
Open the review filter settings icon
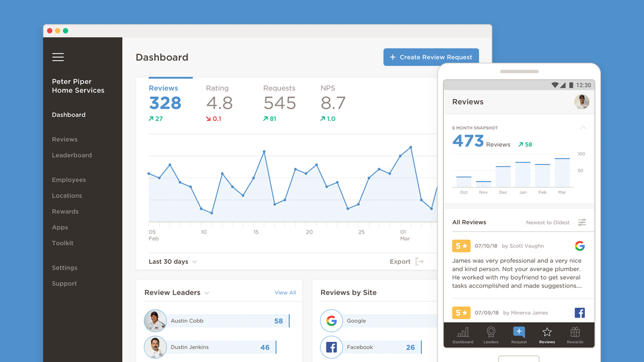pos(582,222)
